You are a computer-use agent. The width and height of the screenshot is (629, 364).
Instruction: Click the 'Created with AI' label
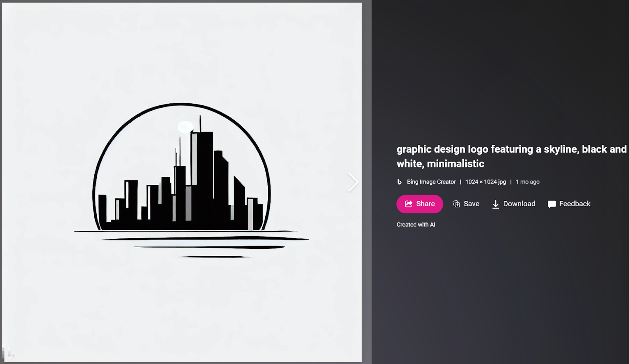tap(416, 225)
